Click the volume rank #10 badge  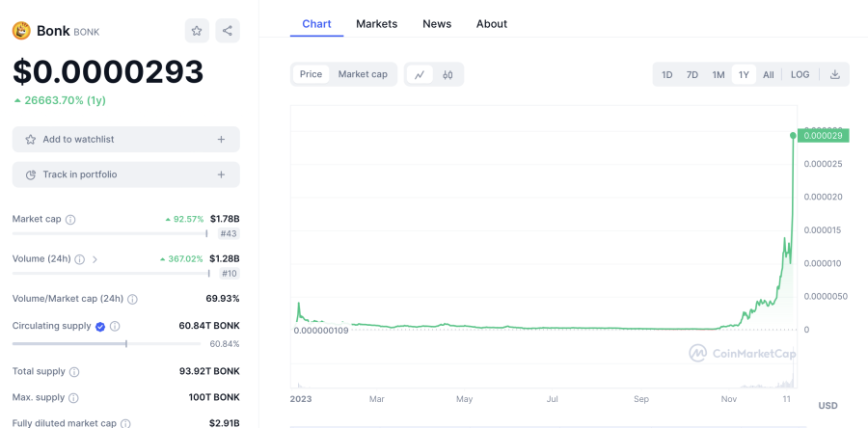[229, 273]
